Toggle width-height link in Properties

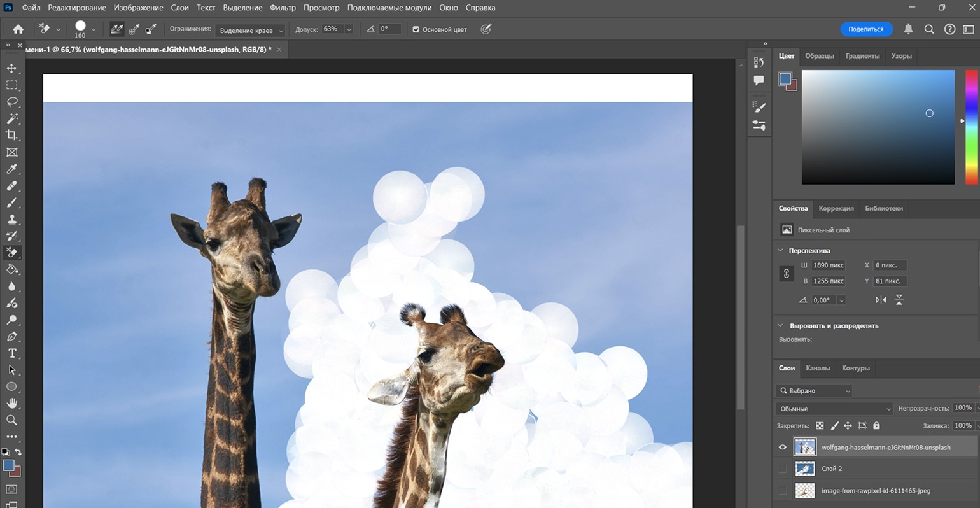[x=787, y=274]
